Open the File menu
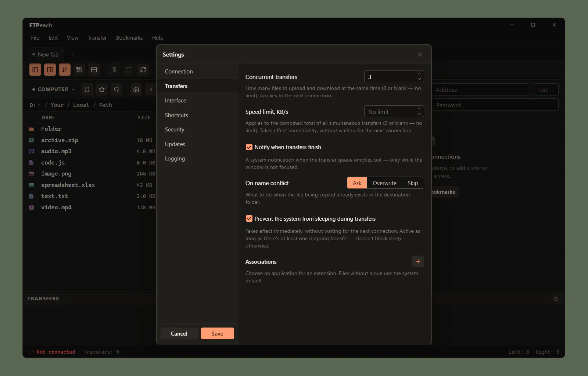Screen dimensions: 588x376 (x=35, y=38)
